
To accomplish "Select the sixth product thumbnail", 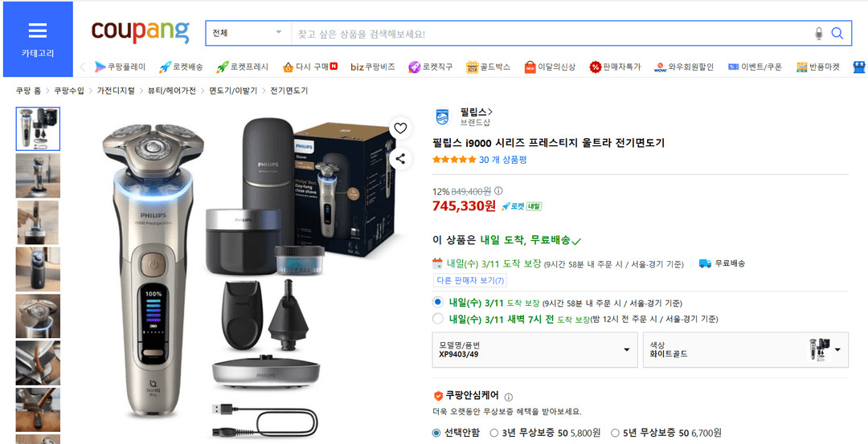I will pos(39,363).
